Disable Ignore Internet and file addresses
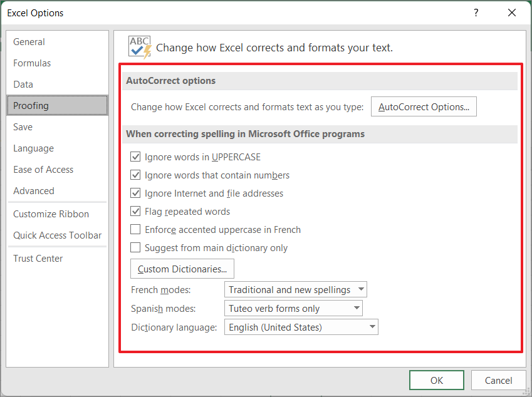532x397 pixels. click(135, 193)
